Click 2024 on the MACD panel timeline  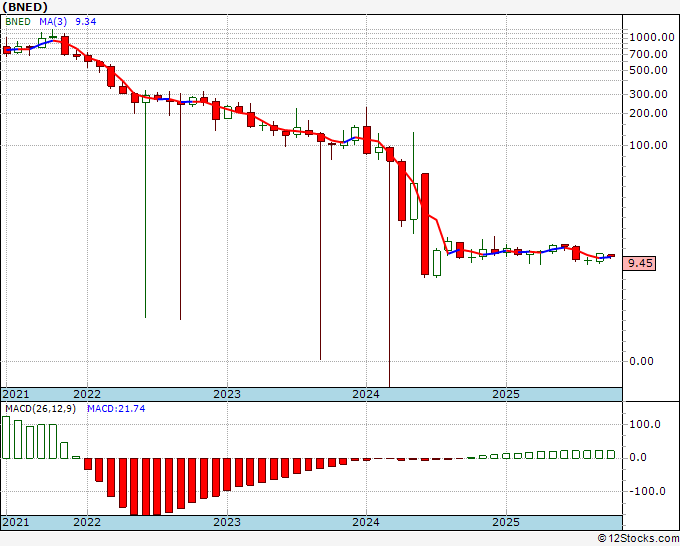(366, 522)
